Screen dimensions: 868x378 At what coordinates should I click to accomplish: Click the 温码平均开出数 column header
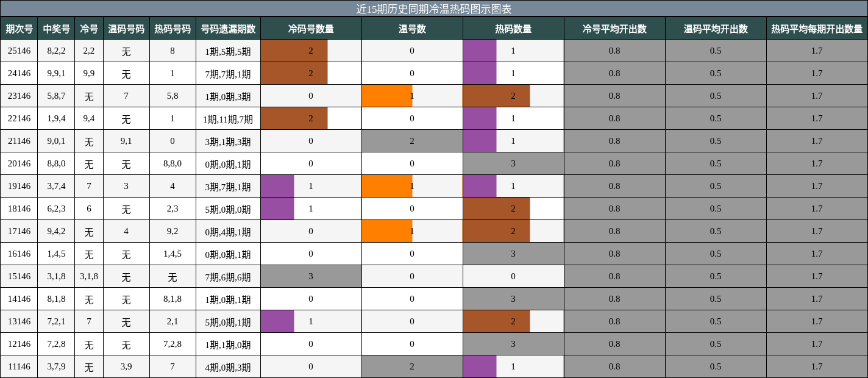tap(716, 29)
